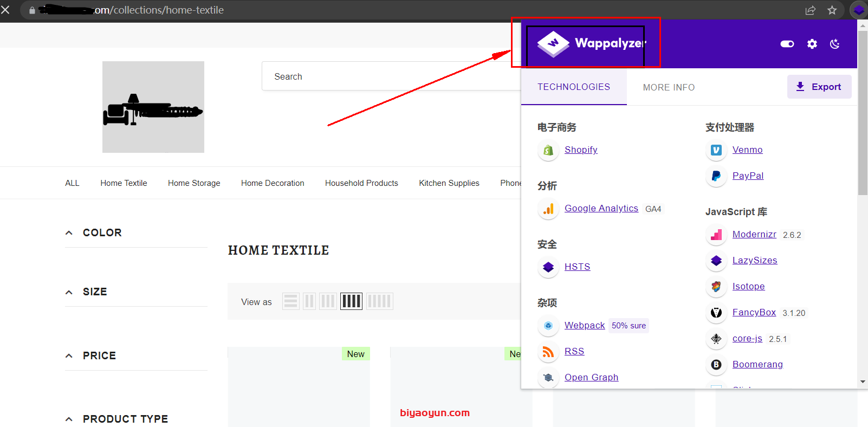Screen dimensions: 868x427
Task: Click the Wappalyzer extension toolbar icon
Action: pos(859,10)
